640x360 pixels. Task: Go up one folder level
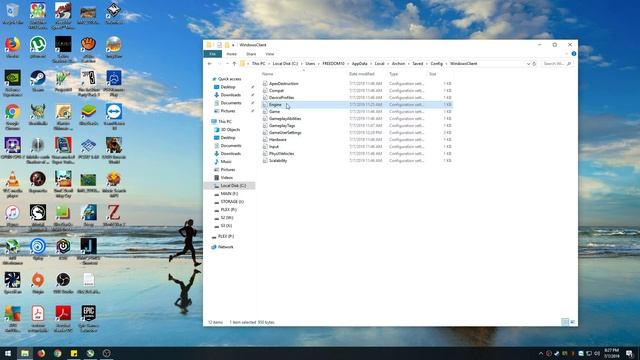point(234,64)
